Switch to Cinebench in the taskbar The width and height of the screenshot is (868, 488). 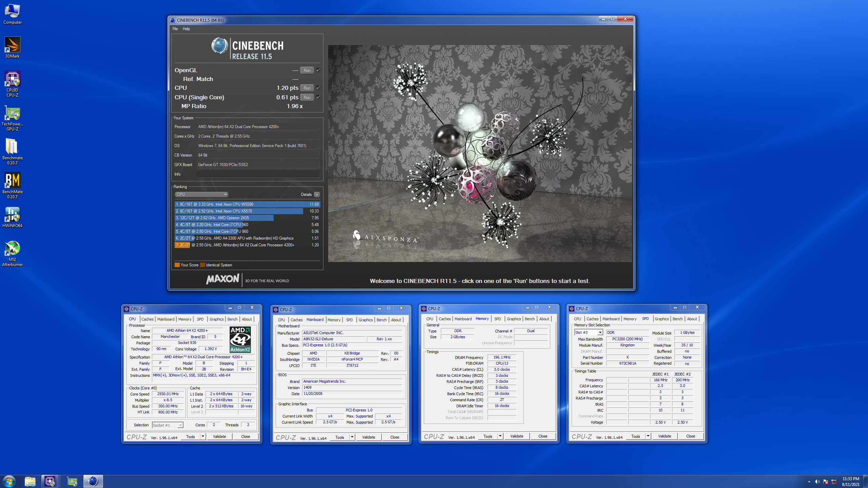93,481
